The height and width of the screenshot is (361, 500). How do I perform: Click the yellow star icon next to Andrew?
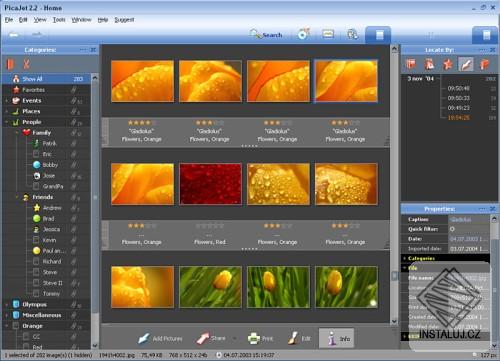(37, 208)
